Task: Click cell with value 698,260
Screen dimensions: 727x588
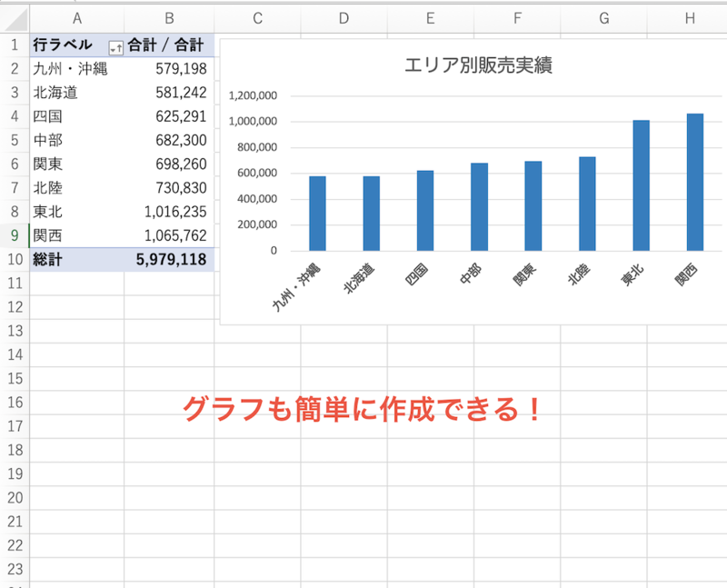Action: tap(169, 164)
